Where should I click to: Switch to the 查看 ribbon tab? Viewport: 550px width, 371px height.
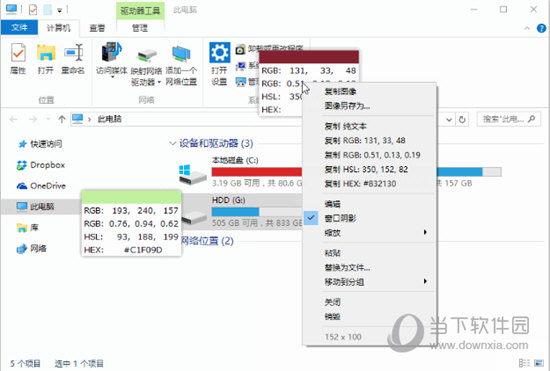point(97,28)
